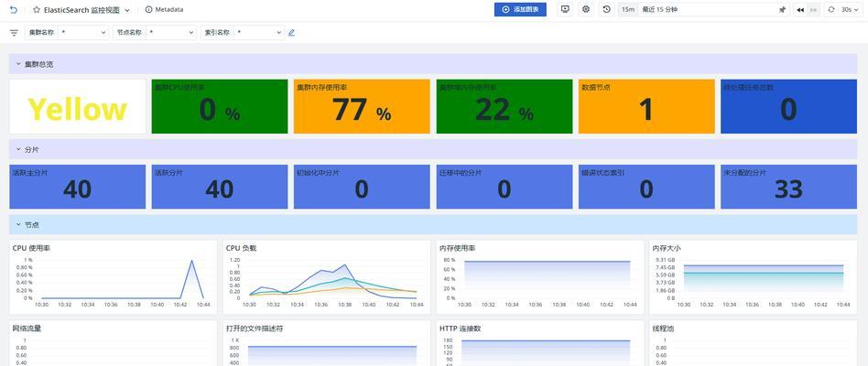Click the CPU 负载 line chart area

(x=332, y=279)
